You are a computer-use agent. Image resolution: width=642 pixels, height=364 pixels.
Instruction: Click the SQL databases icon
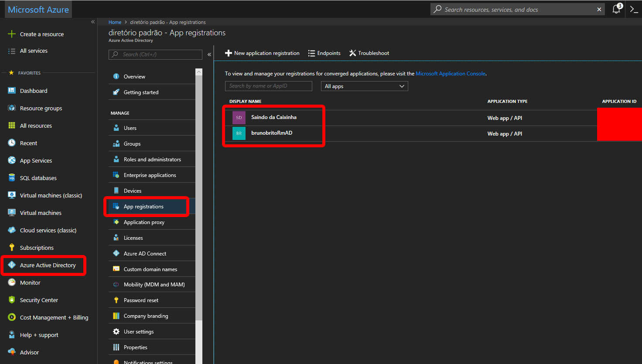[12, 178]
